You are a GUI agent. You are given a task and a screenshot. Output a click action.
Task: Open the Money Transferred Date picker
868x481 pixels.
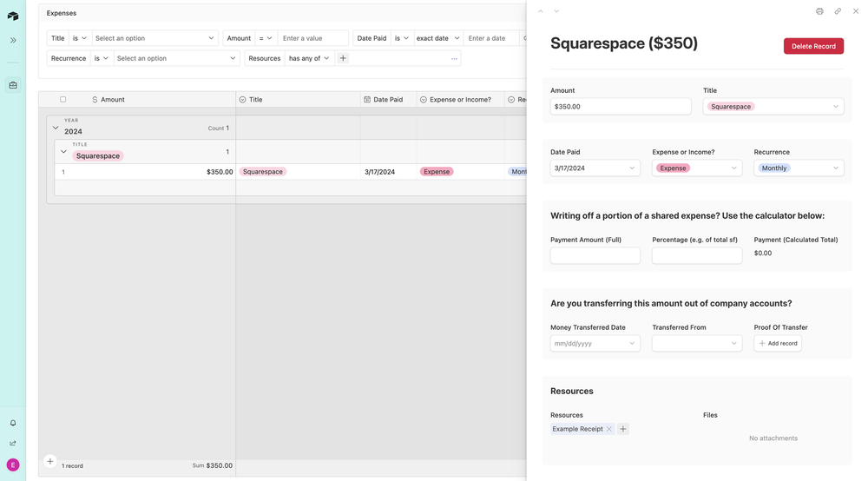pos(595,343)
